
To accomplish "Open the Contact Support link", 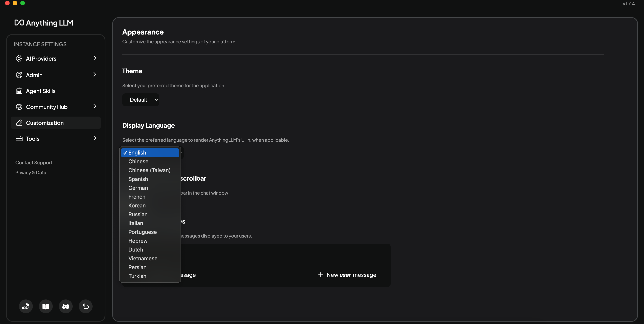I will (34, 163).
